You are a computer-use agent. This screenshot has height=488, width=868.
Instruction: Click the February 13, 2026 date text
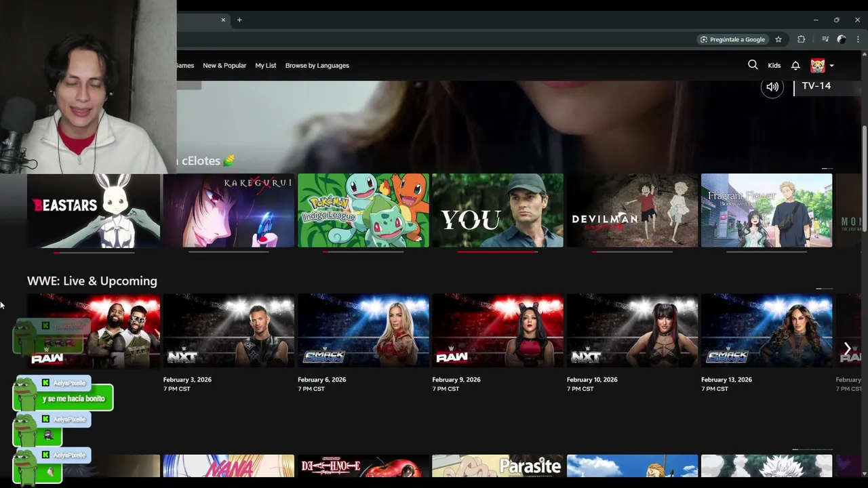[727, 380]
